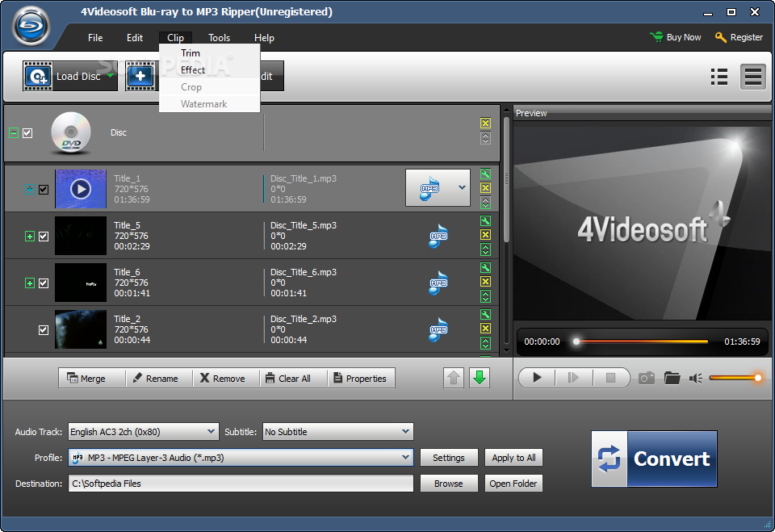This screenshot has height=532, width=775.
Task: Uncheck the Title_5 checkbox
Action: click(x=44, y=237)
